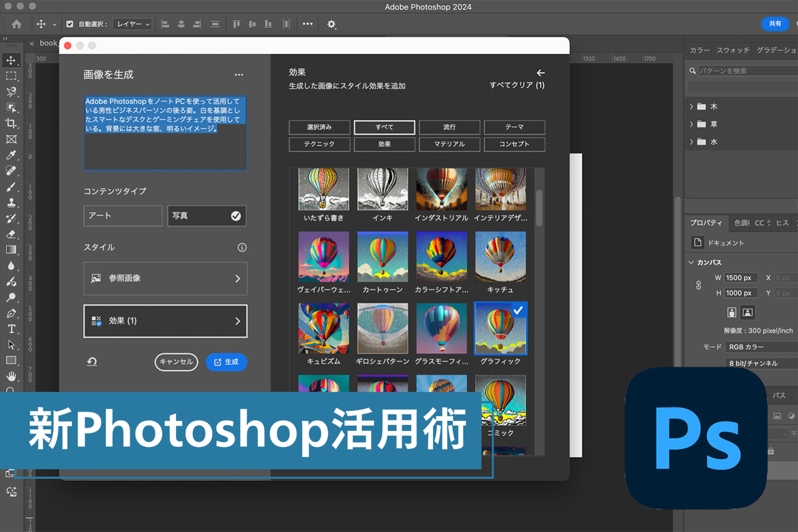The image size is (798, 532).
Task: Select the Object Selection tool
Action: coord(11,108)
